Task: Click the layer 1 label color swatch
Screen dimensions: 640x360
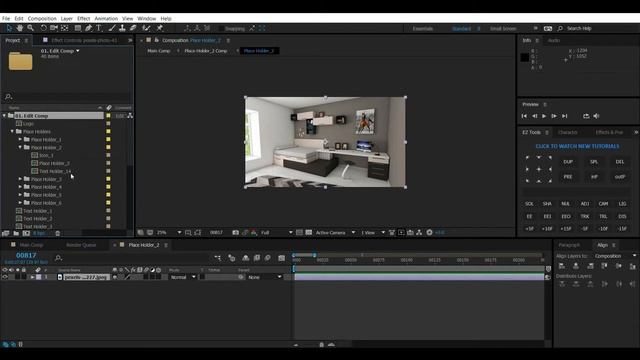Action: click(x=39, y=277)
